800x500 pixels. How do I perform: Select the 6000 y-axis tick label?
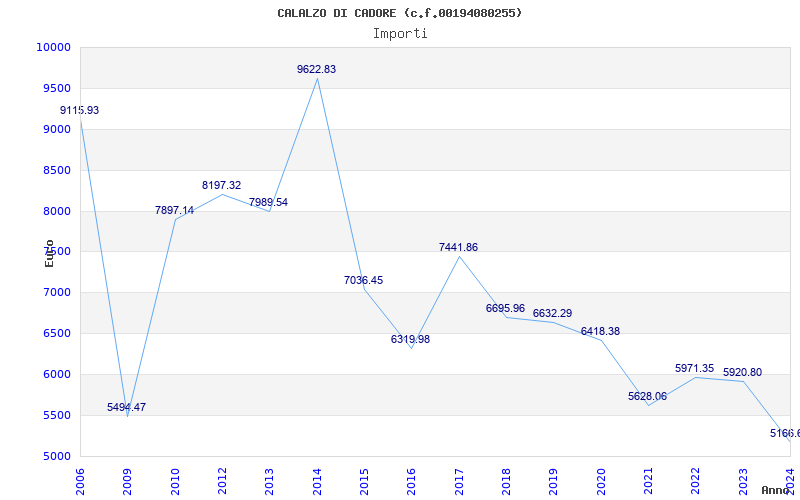(56, 374)
